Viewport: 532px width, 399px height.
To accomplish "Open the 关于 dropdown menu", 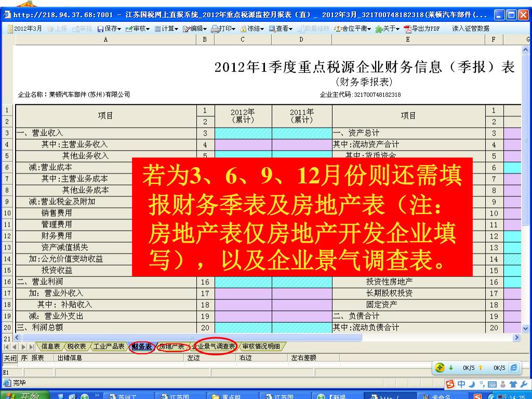I will click(x=388, y=29).
